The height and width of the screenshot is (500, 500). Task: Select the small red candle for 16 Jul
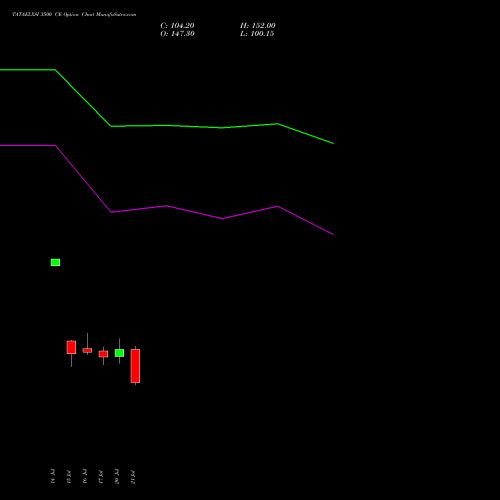click(87, 350)
